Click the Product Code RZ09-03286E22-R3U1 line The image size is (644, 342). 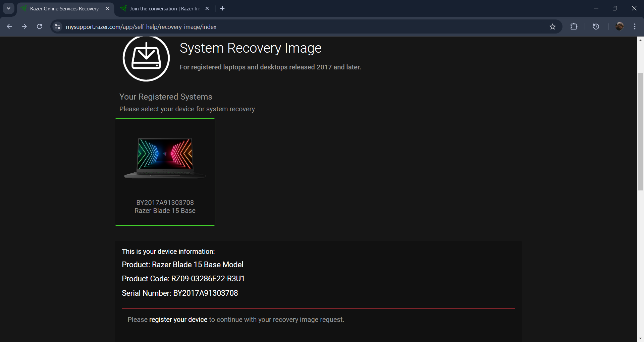click(183, 279)
